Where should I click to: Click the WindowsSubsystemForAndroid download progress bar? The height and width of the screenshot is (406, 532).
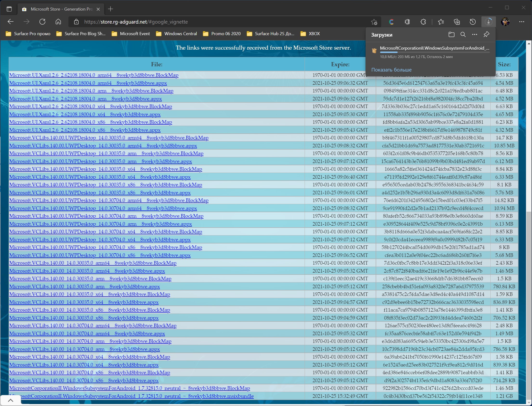click(435, 52)
